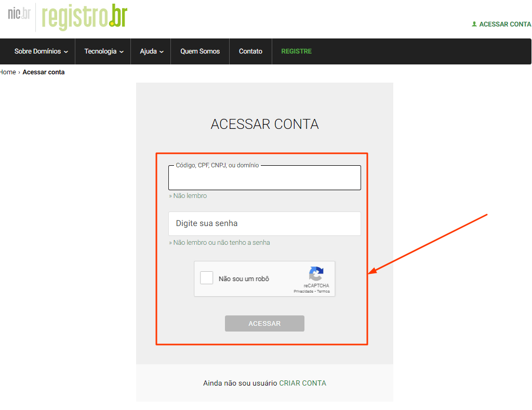
Task: Open the Privacidade link under reCAPTCHA
Action: coord(302,291)
